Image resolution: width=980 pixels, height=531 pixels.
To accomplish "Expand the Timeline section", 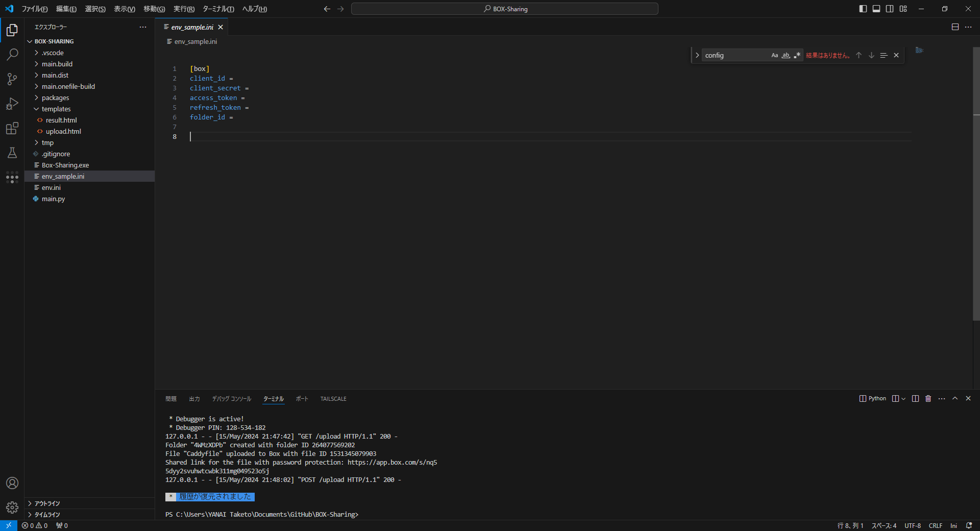I will click(89, 515).
